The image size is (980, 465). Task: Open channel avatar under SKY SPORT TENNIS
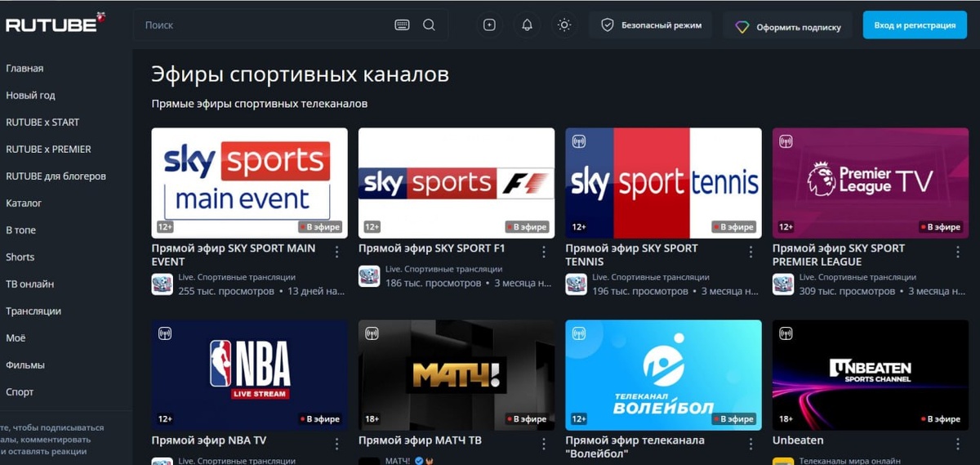tap(576, 284)
